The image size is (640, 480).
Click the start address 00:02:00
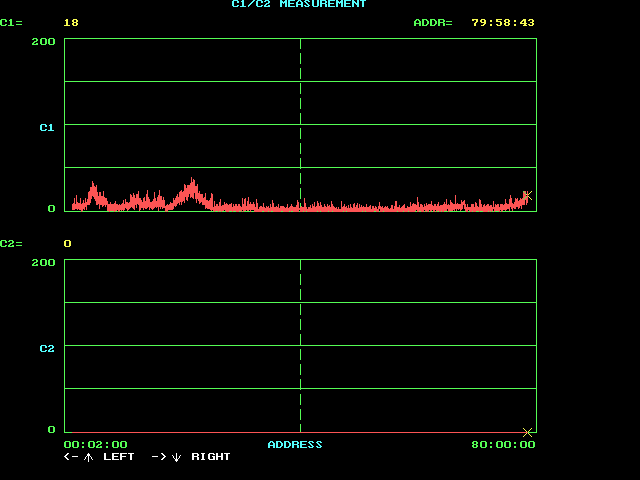96,444
